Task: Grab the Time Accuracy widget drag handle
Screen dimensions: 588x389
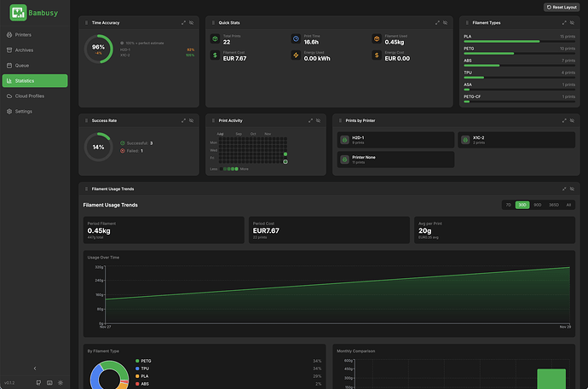Action: click(87, 23)
